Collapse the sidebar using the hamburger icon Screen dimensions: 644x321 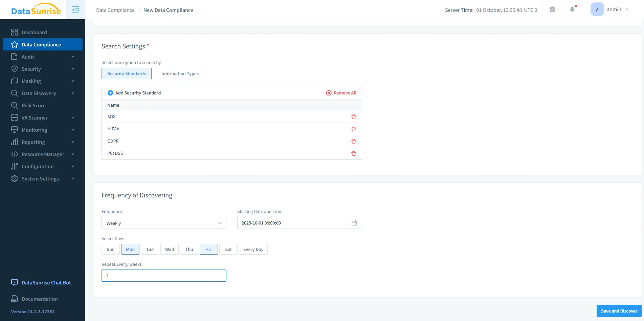[x=75, y=9]
